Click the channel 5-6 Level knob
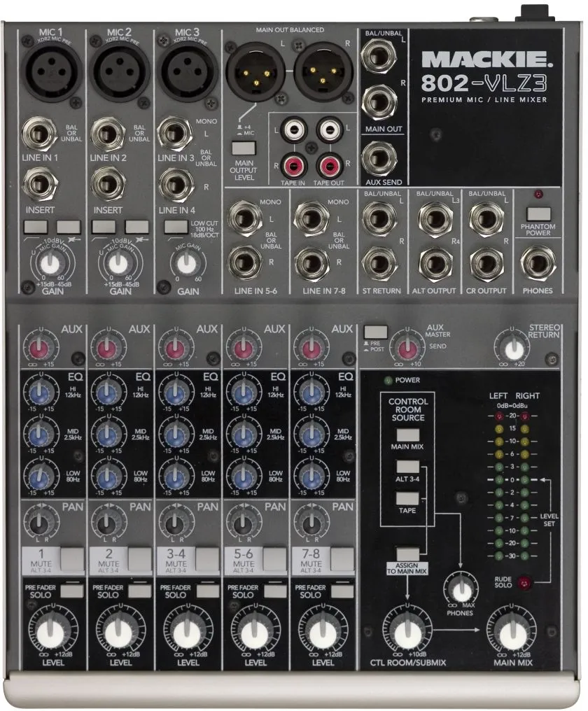 (253, 631)
